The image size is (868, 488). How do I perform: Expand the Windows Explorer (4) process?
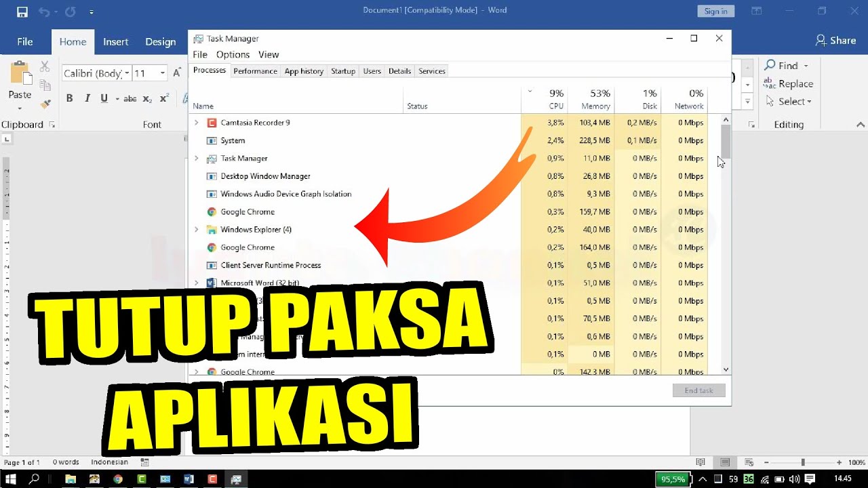point(197,229)
